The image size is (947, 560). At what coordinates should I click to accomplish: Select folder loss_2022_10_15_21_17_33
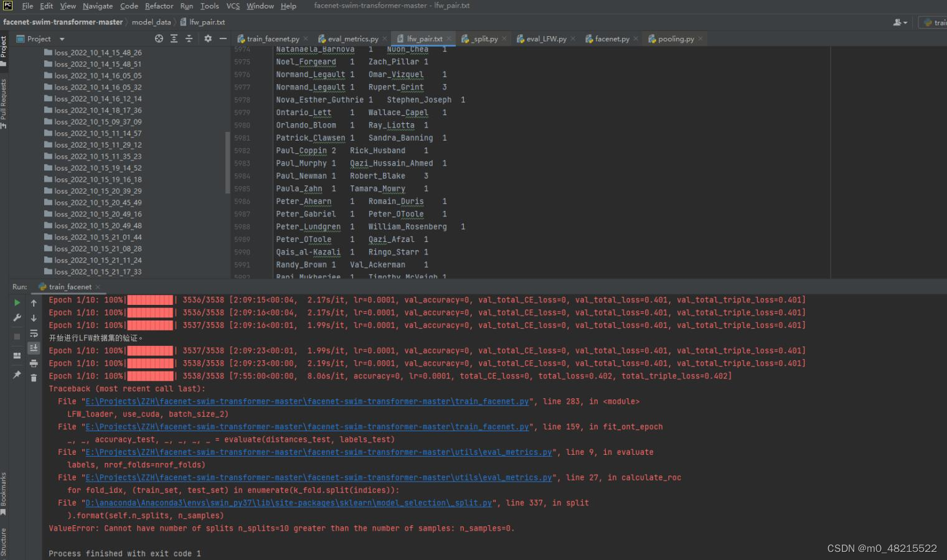[98, 272]
